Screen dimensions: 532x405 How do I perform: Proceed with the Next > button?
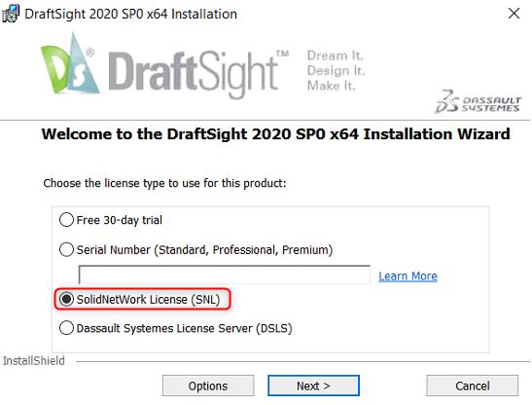pyautogui.click(x=313, y=386)
